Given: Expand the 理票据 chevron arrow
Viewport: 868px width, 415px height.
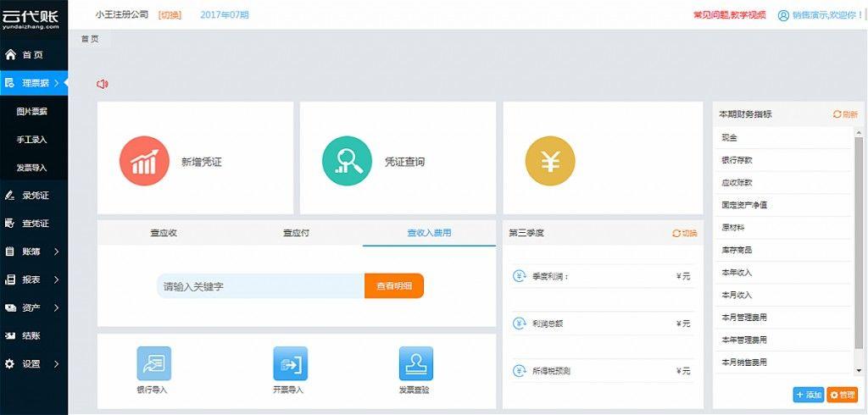Looking at the screenshot, I should [57, 83].
